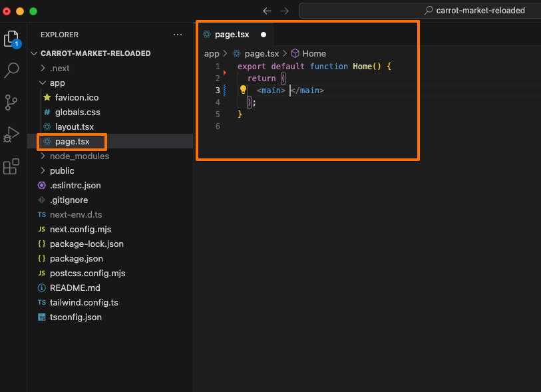Navigate back with the left arrow
The height and width of the screenshot is (392, 541).
[267, 11]
